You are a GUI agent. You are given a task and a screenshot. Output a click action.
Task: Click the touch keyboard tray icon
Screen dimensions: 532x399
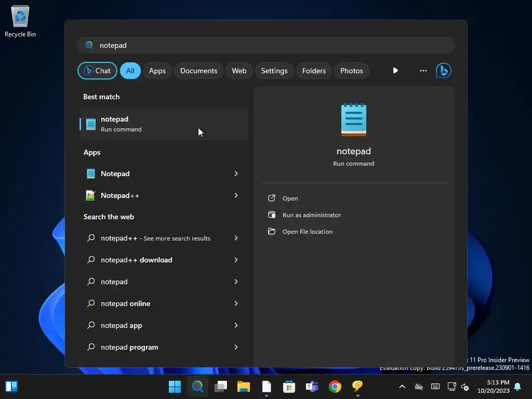[x=435, y=387]
